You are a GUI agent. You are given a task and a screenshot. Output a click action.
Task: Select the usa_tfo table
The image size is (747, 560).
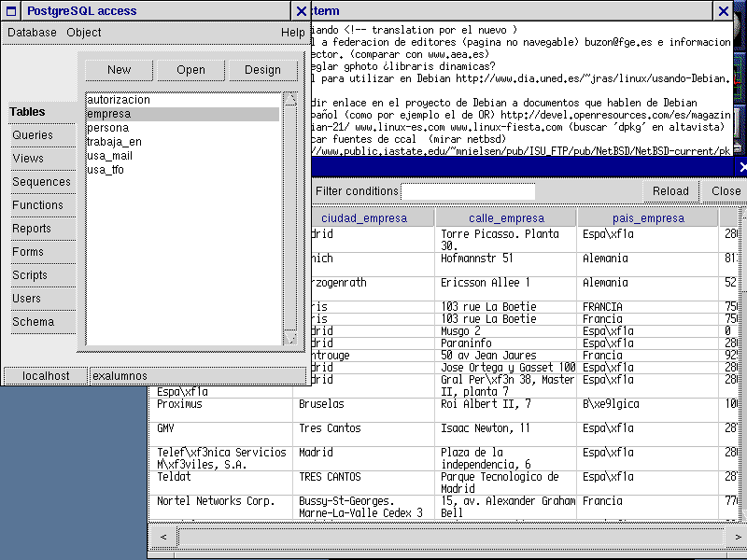point(183,170)
